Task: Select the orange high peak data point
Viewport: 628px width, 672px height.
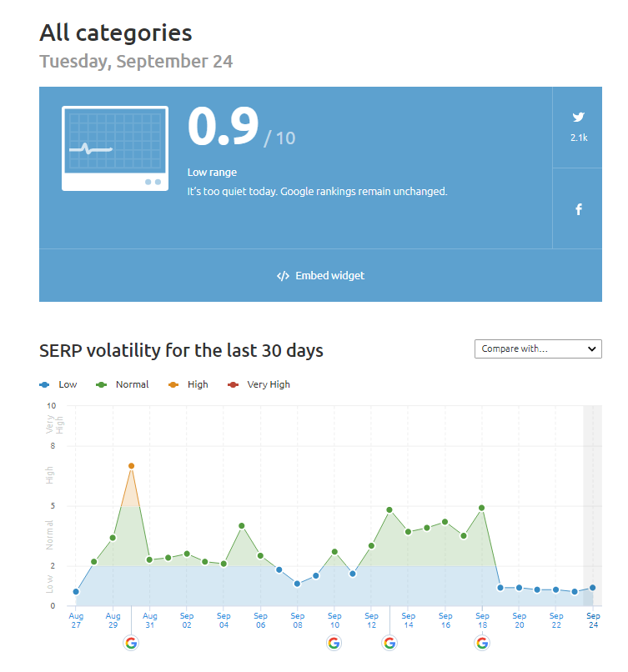Action: 131,466
